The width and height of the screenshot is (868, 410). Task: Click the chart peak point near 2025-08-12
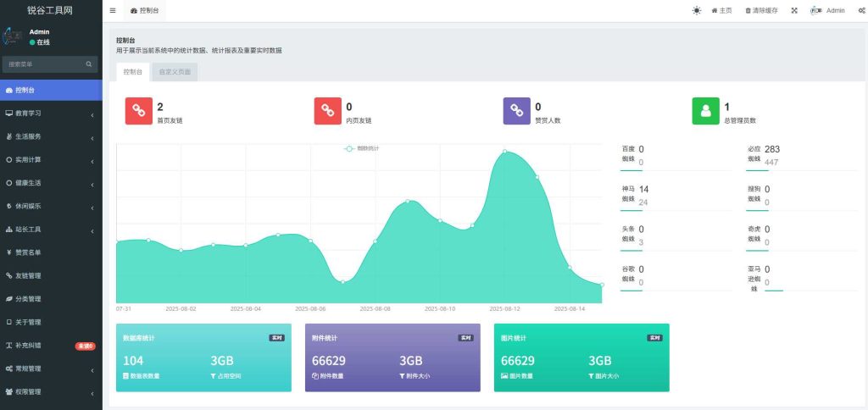[x=504, y=151]
